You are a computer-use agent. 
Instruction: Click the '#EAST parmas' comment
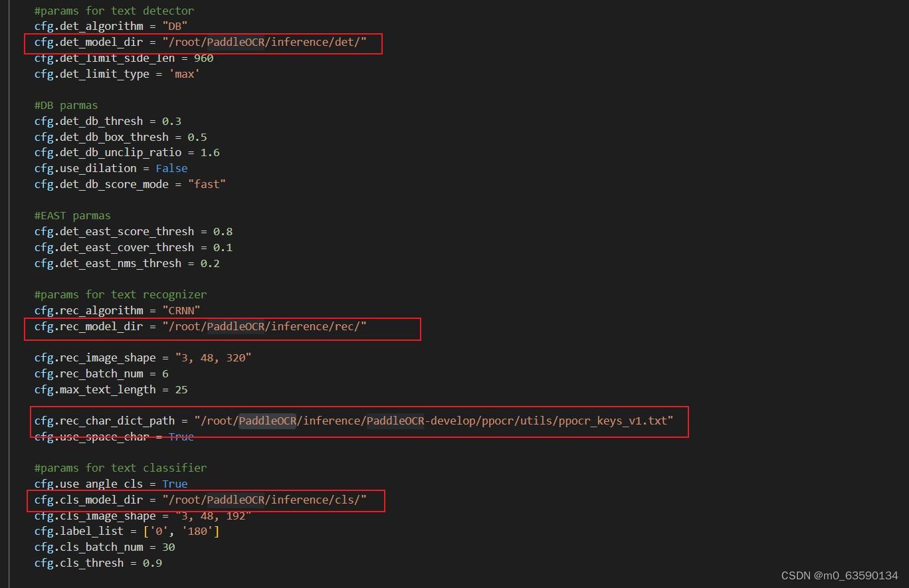pyautogui.click(x=73, y=216)
